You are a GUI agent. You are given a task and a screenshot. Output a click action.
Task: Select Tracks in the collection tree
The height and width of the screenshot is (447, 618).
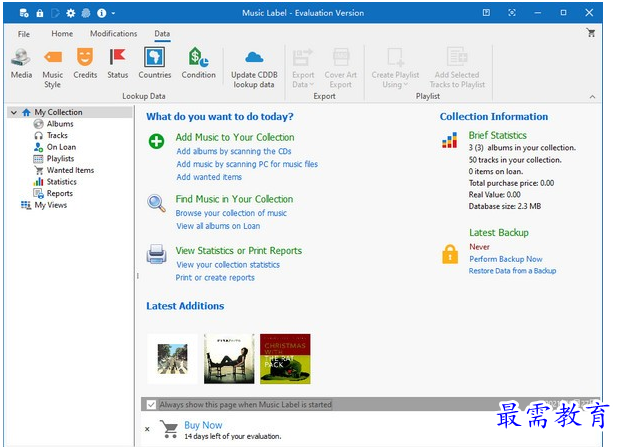[x=57, y=135]
